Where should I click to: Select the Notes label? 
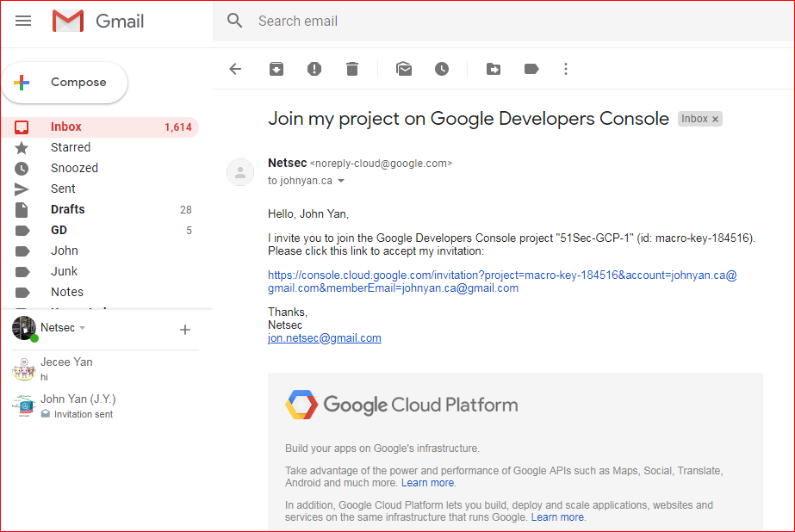tap(100, 293)
